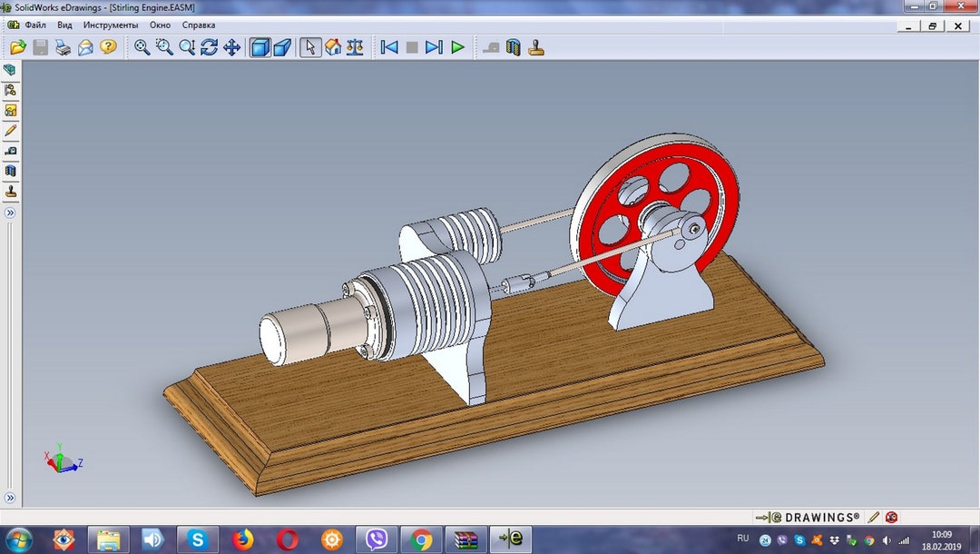
Task: Click the eDRAWINGS logo in status bar
Action: (x=808, y=517)
